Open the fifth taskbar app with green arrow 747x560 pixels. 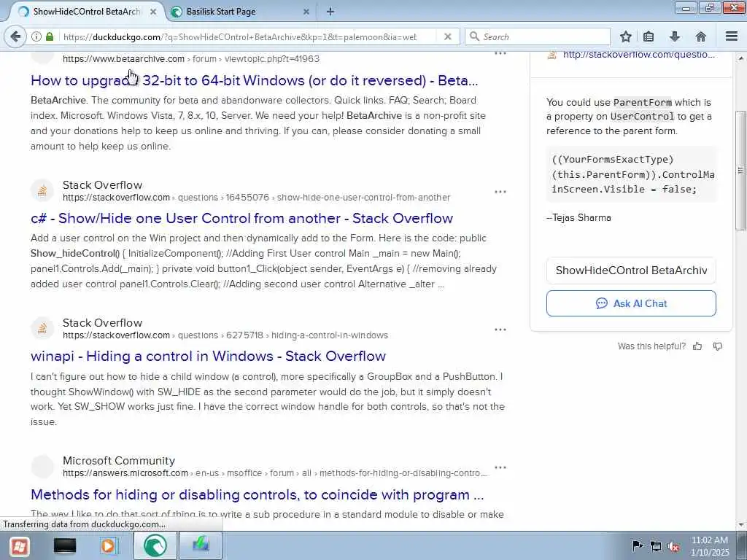click(x=201, y=545)
